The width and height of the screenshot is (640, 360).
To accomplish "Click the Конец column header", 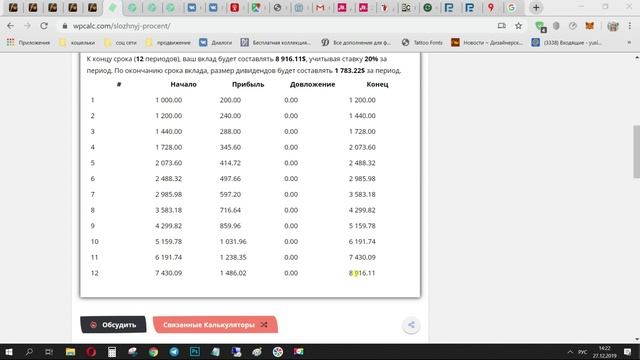I will coord(377,84).
